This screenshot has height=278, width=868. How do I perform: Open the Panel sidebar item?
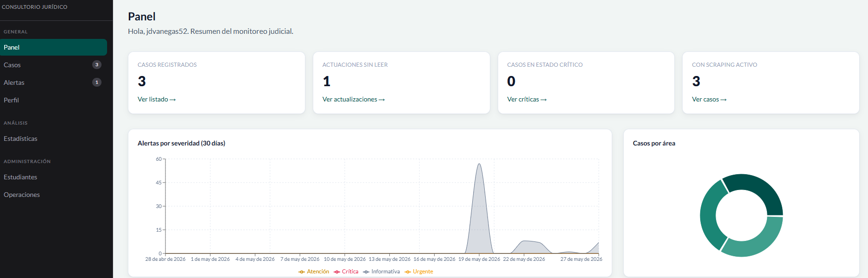53,47
